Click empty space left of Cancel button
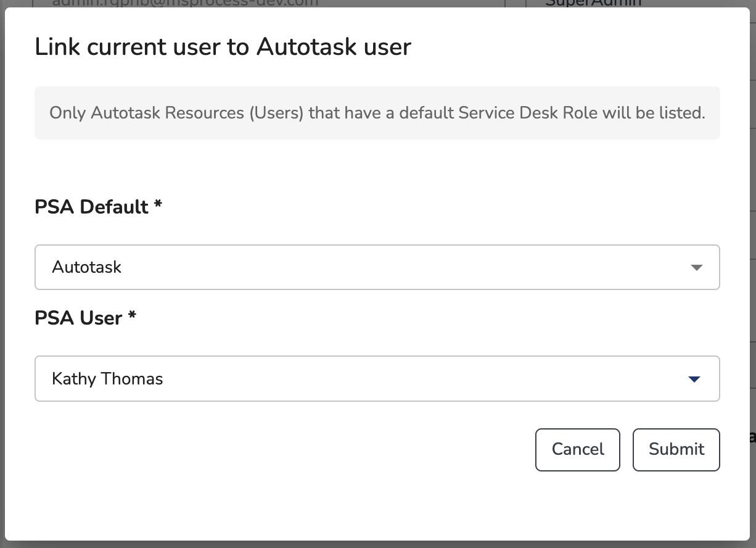This screenshot has width=756, height=548. coord(308,449)
